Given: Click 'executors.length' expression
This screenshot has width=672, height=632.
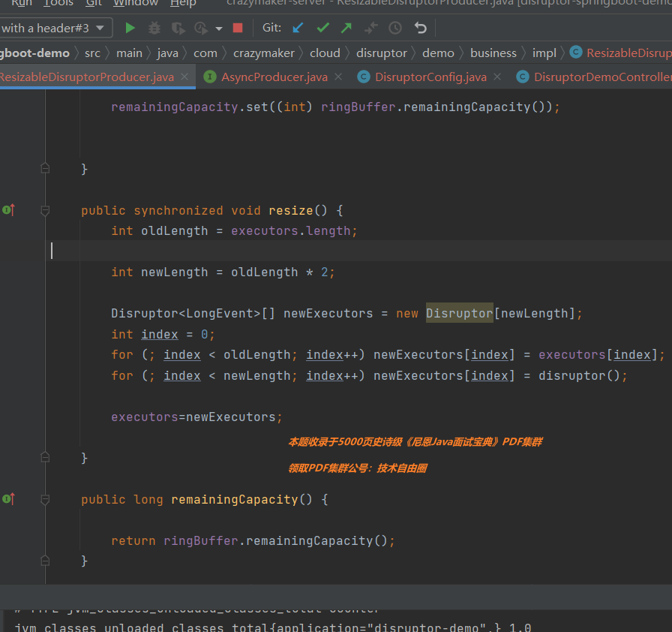Looking at the screenshot, I should [291, 231].
